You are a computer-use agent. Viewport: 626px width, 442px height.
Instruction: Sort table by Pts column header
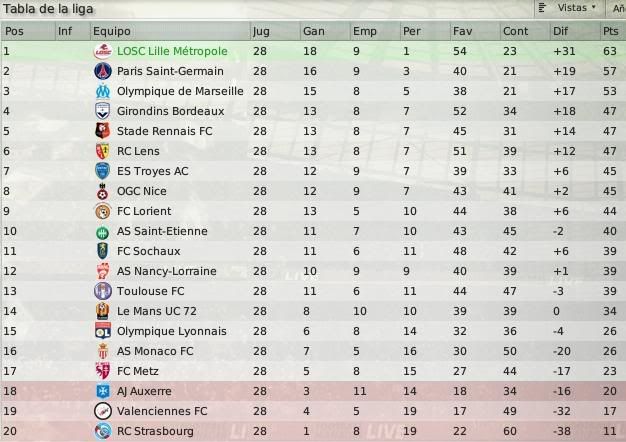[612, 31]
